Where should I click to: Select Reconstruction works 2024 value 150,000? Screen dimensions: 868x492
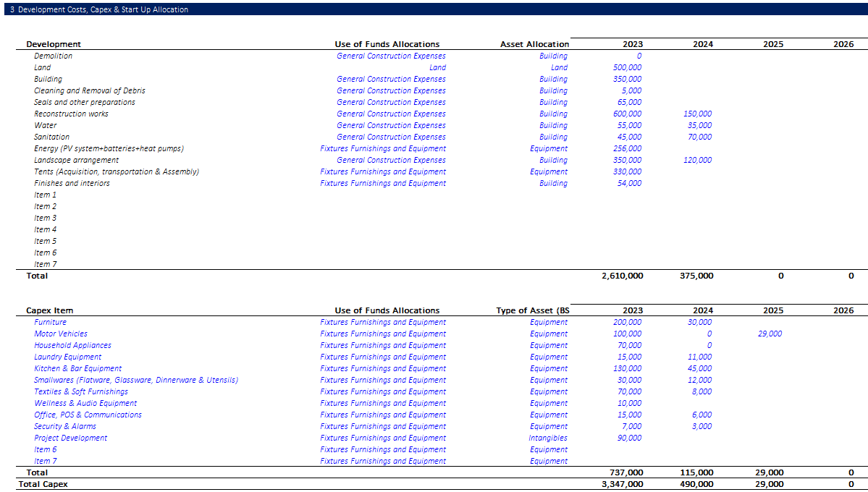point(697,114)
